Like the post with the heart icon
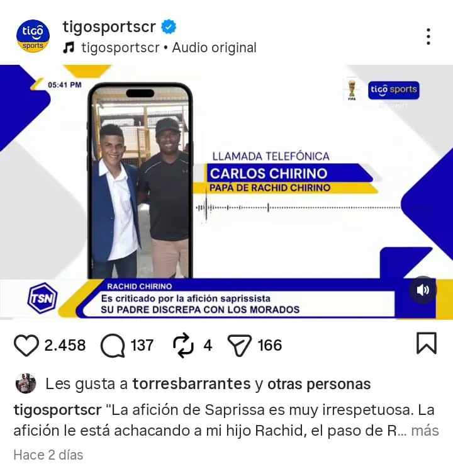The height and width of the screenshot is (476, 453). tap(26, 345)
